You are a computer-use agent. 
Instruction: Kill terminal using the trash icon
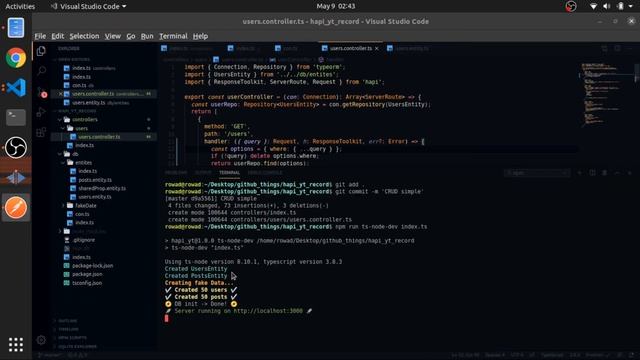[604, 173]
